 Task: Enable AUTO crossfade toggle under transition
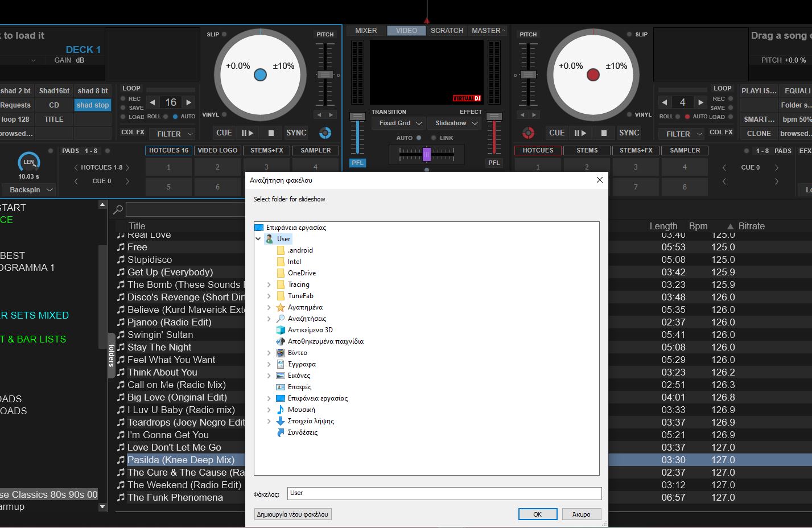(x=419, y=138)
